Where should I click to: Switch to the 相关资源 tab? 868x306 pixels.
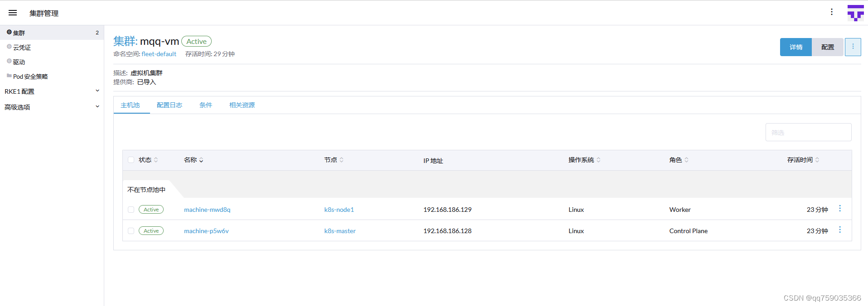click(242, 105)
